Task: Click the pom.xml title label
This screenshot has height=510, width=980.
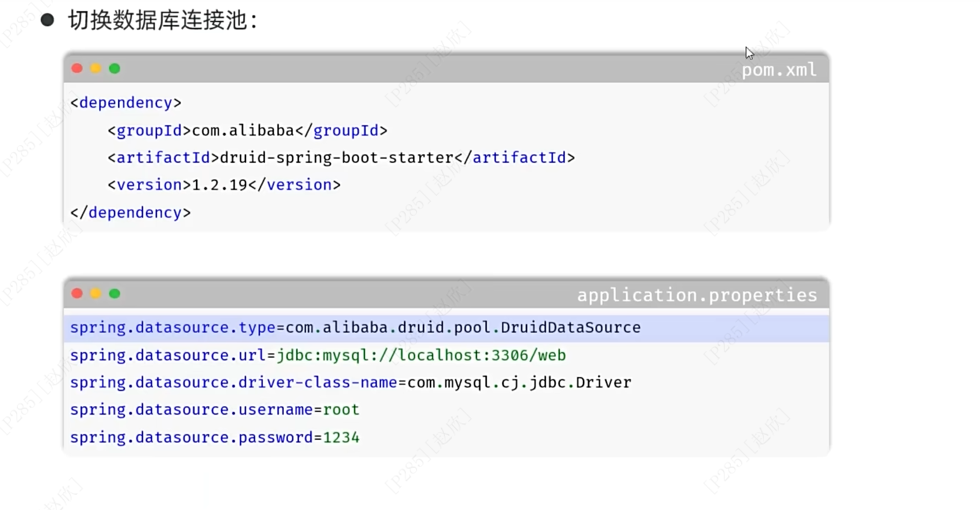Action: tap(779, 70)
